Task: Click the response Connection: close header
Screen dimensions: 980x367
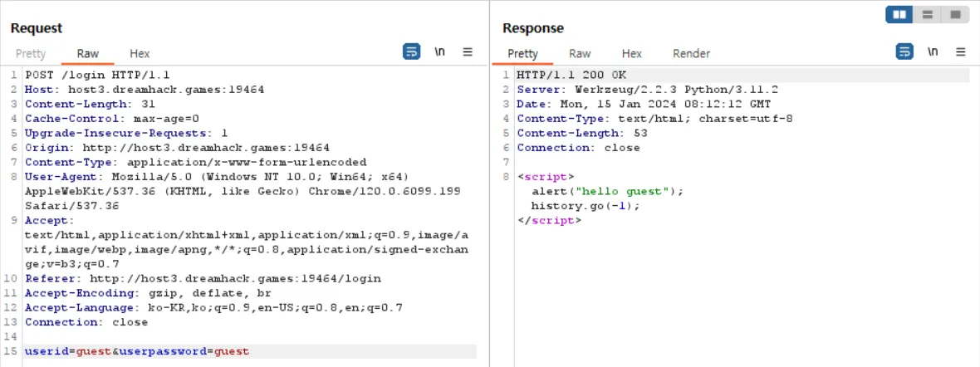Action: pos(579,148)
